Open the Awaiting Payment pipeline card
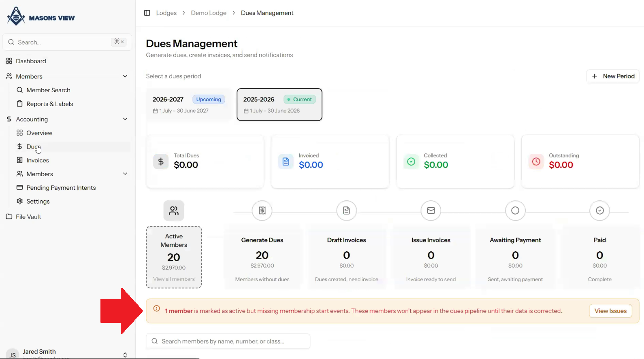Screen dimensions: 644x359 (x=515, y=257)
